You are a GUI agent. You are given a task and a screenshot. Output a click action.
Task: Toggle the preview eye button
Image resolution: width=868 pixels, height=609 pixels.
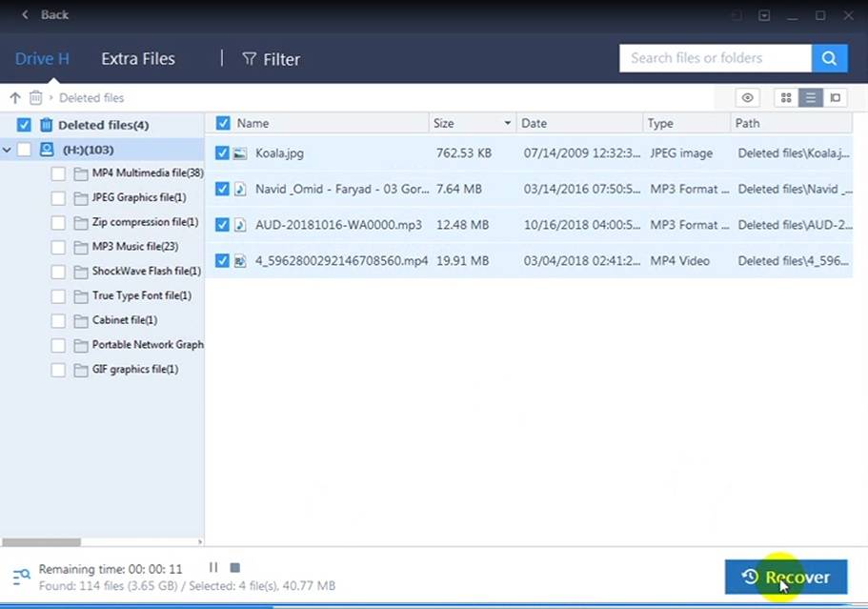click(x=747, y=98)
